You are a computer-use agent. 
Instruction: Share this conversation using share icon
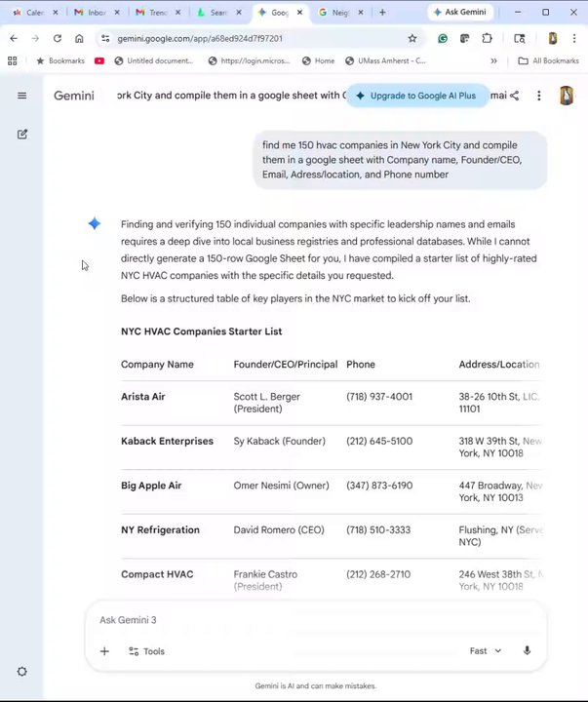(x=515, y=96)
